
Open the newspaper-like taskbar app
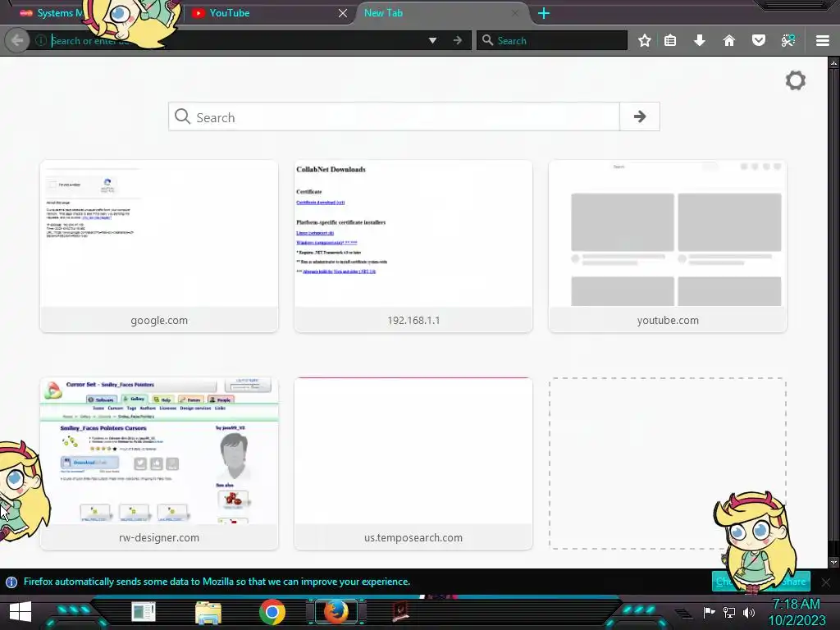pos(144,612)
